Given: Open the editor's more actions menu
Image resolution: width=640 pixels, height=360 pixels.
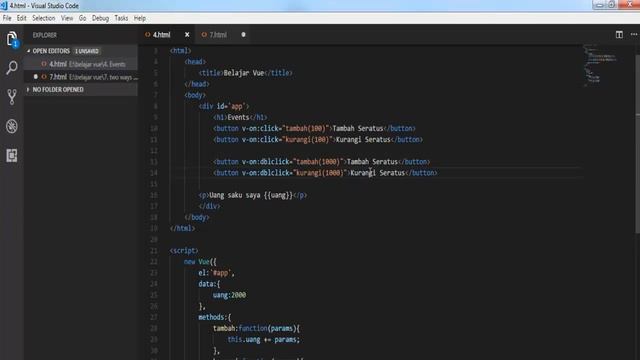Looking at the screenshot, I should [633, 35].
